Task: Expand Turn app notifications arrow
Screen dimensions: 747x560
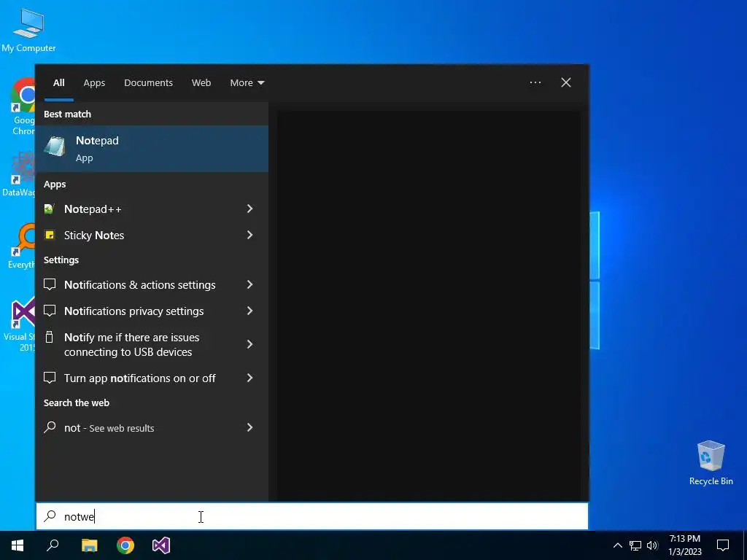Action: [249, 378]
